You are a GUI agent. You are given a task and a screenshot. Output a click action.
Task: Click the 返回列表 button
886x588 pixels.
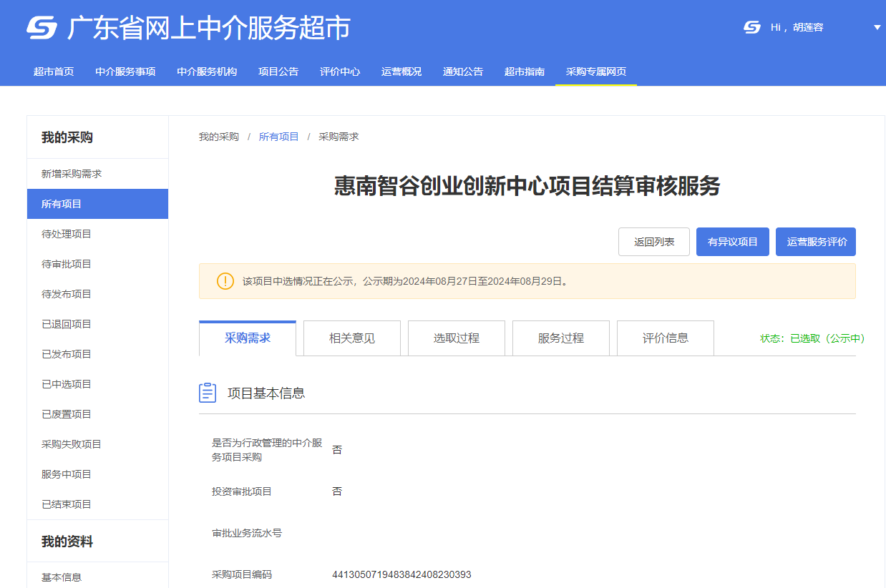pyautogui.click(x=653, y=241)
